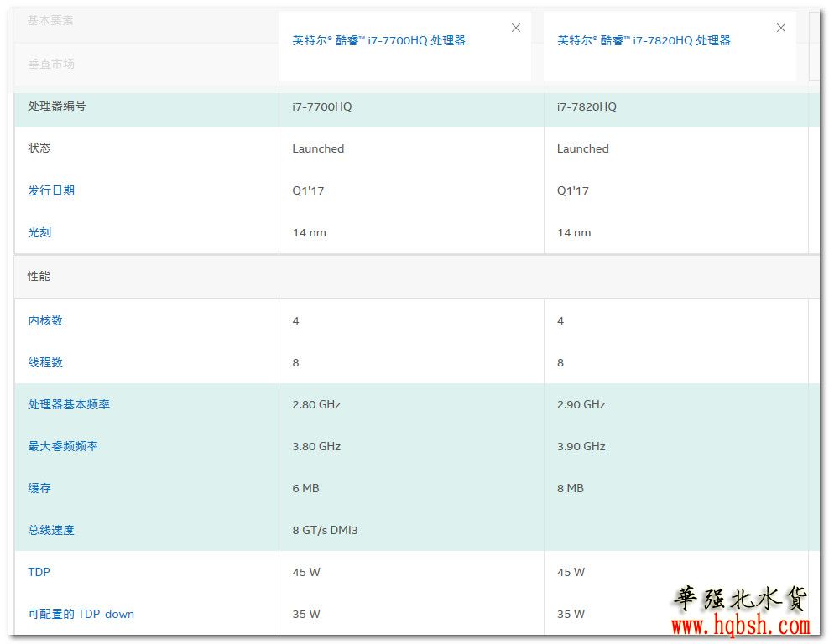Open the 内核数 definition link
The image size is (829, 644).
coord(45,320)
